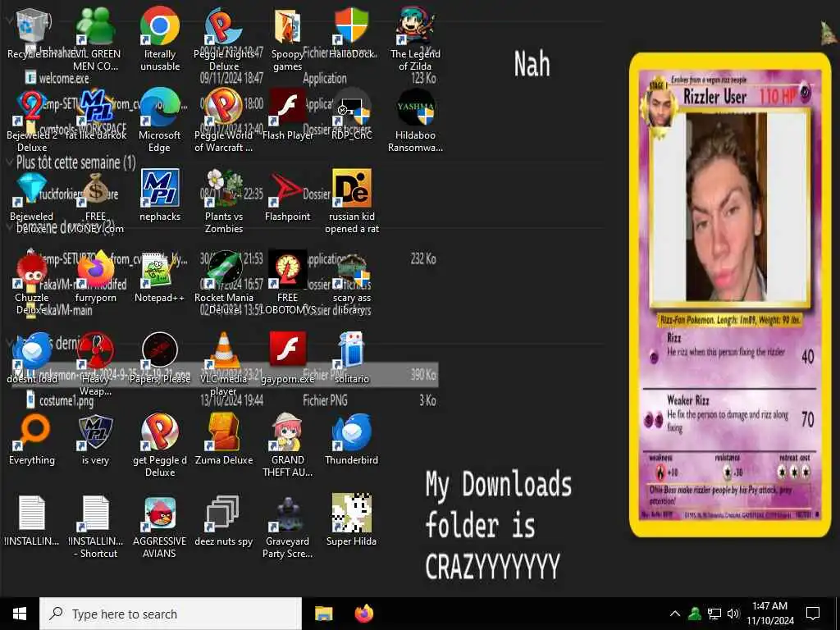This screenshot has width=840, height=630.
Task: Click the Rizzler User card image
Action: (x=729, y=294)
